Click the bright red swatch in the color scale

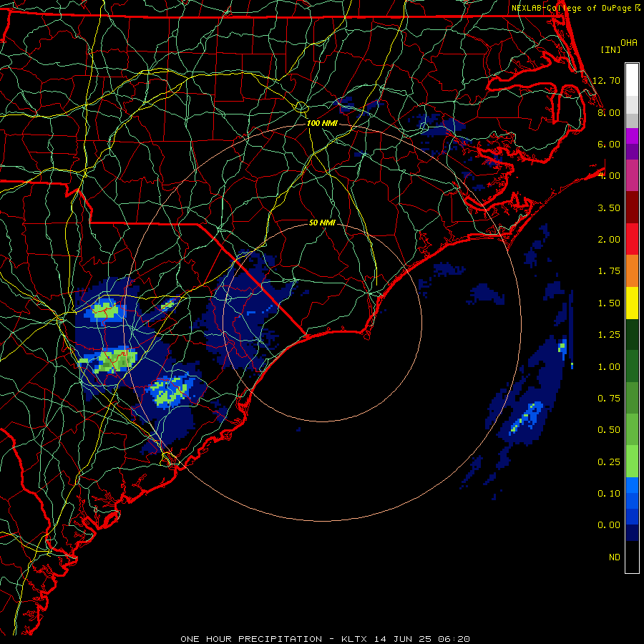[x=632, y=240]
